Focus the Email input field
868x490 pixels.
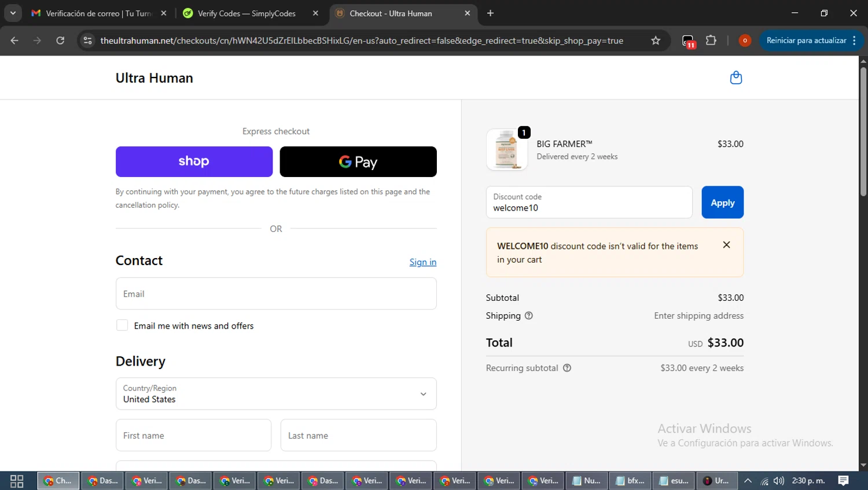click(276, 294)
